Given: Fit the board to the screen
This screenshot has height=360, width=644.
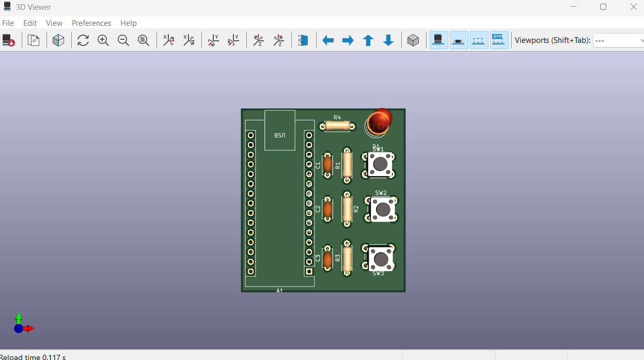Looking at the screenshot, I should coord(144,40).
